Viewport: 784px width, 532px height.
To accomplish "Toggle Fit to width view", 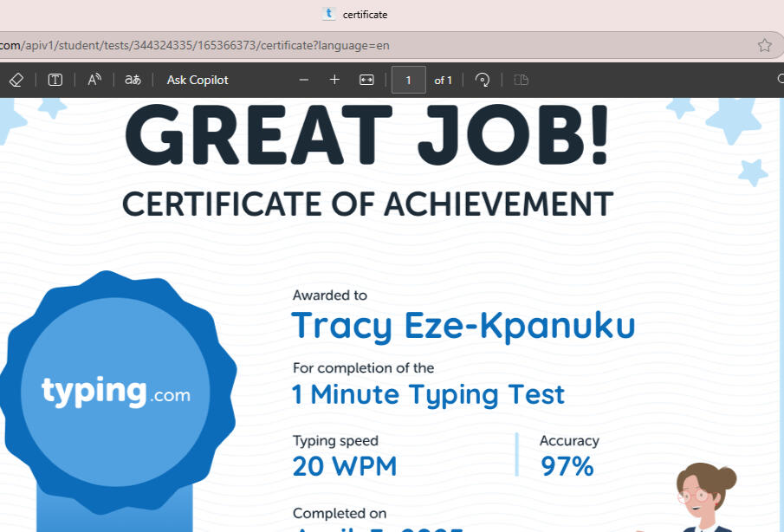I will click(x=366, y=80).
